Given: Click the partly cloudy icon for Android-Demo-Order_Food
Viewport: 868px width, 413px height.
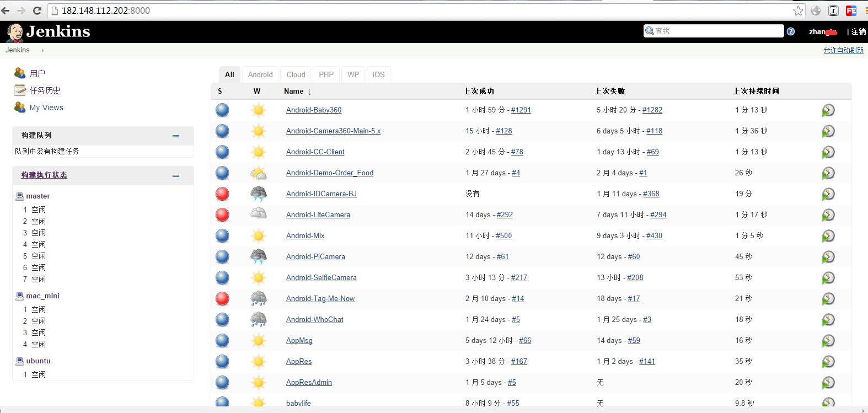Looking at the screenshot, I should click(258, 173).
